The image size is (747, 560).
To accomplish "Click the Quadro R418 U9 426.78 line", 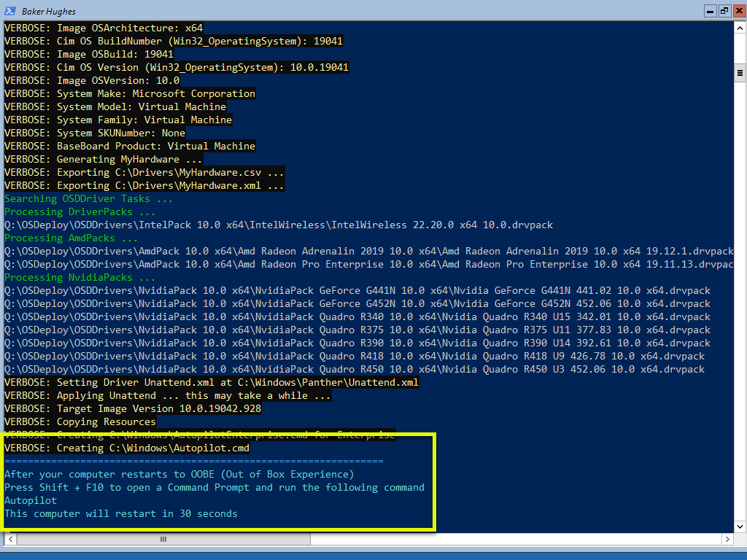I will click(x=355, y=356).
